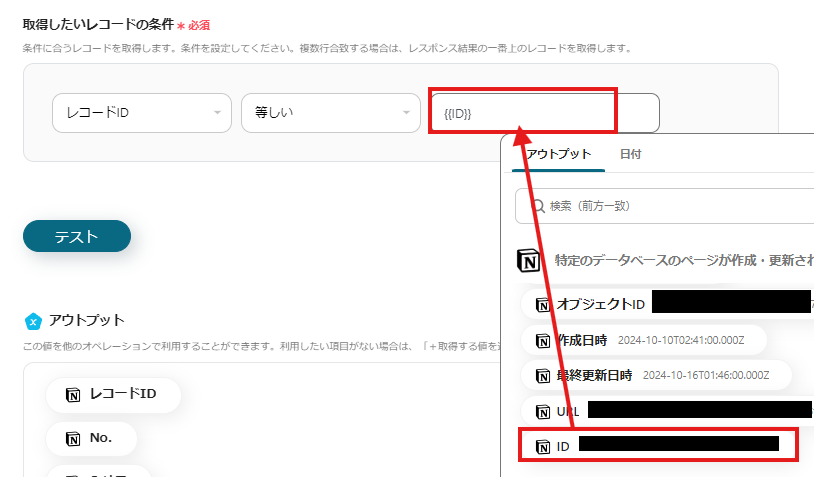Click the blue アウトプット section icon

pos(33,321)
